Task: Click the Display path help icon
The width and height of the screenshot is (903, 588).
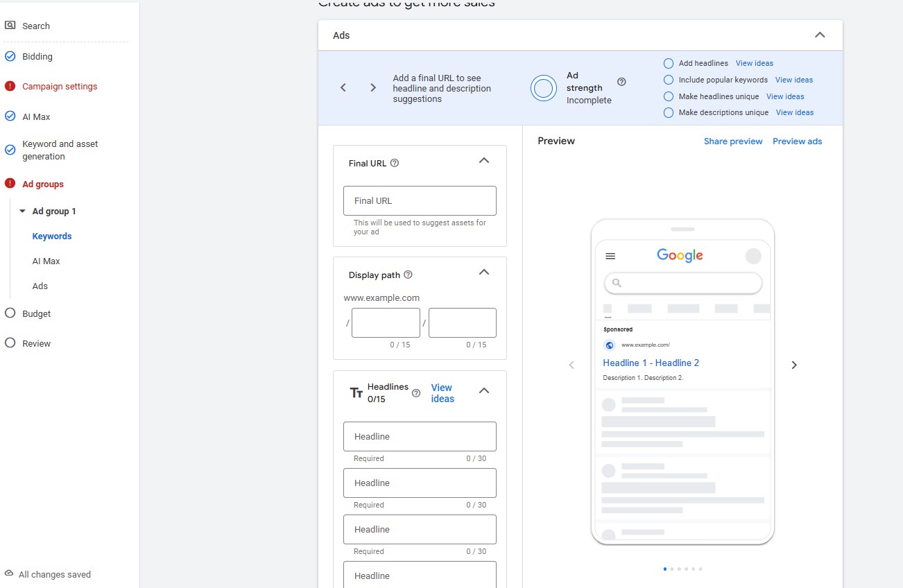Action: click(408, 275)
